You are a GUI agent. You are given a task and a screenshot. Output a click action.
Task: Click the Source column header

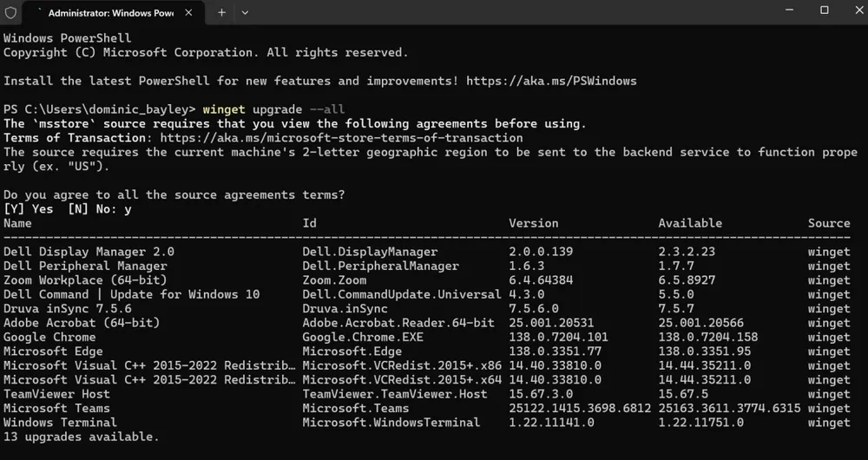click(828, 223)
